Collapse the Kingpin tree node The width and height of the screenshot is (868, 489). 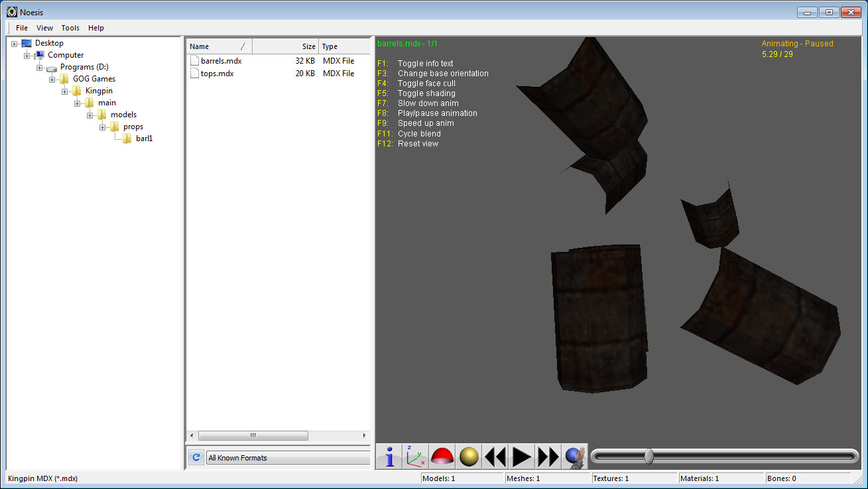tap(65, 91)
